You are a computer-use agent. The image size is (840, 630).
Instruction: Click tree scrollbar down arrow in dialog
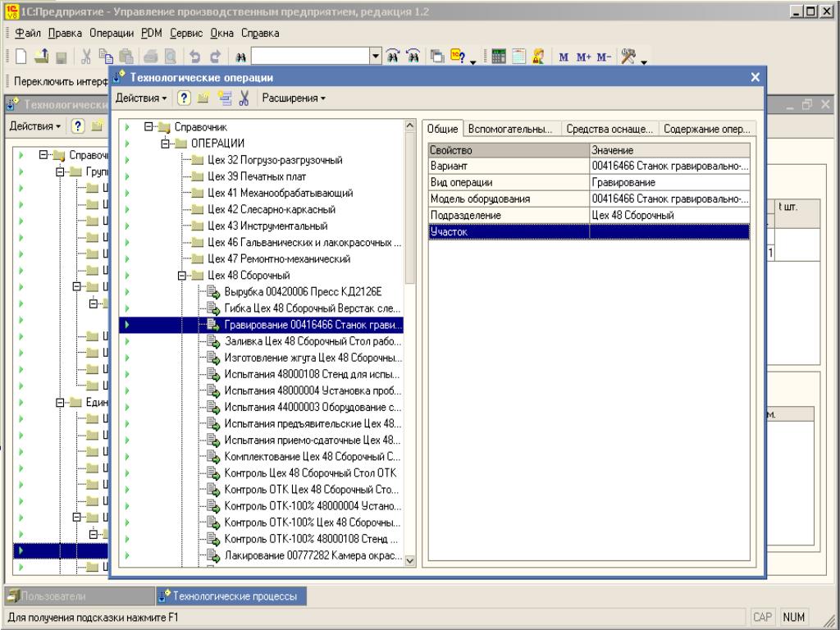[410, 561]
